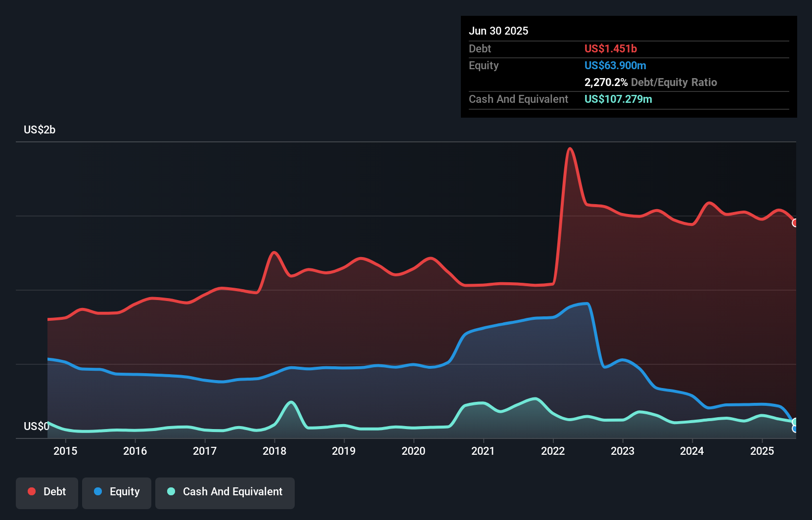The width and height of the screenshot is (812, 520).
Task: Click the red Debt legend dot
Action: [x=31, y=491]
